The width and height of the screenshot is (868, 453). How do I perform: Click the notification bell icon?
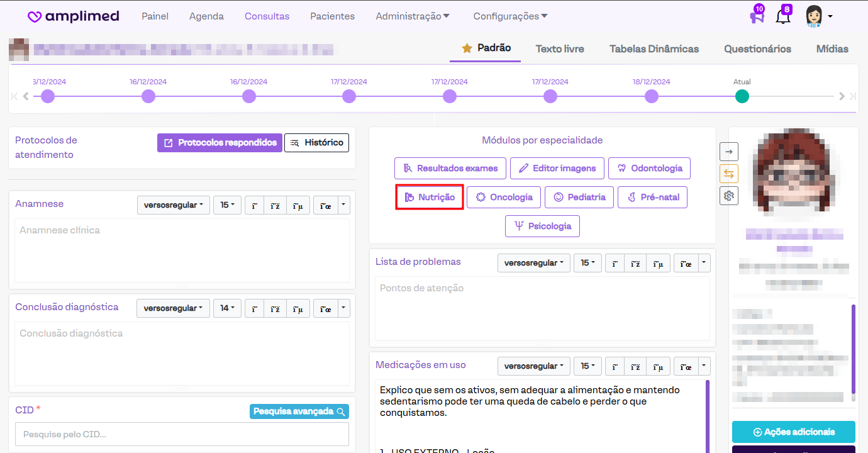click(782, 16)
